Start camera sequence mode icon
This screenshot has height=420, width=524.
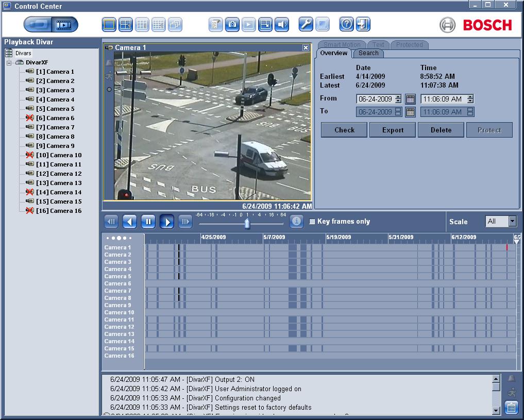point(175,24)
